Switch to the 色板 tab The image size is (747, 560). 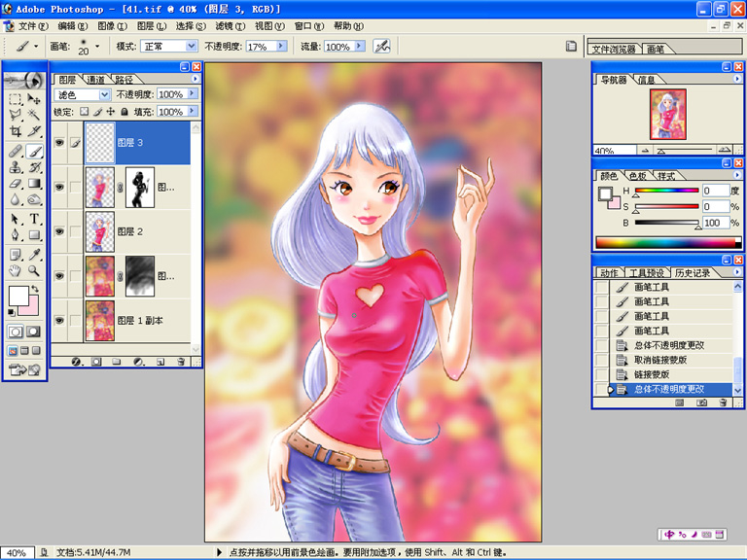click(x=637, y=176)
